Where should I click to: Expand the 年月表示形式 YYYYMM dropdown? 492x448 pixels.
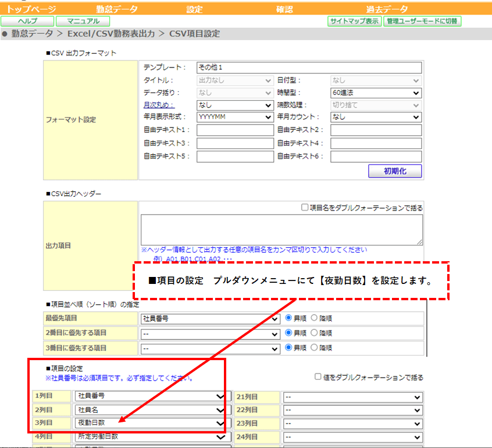click(x=235, y=117)
